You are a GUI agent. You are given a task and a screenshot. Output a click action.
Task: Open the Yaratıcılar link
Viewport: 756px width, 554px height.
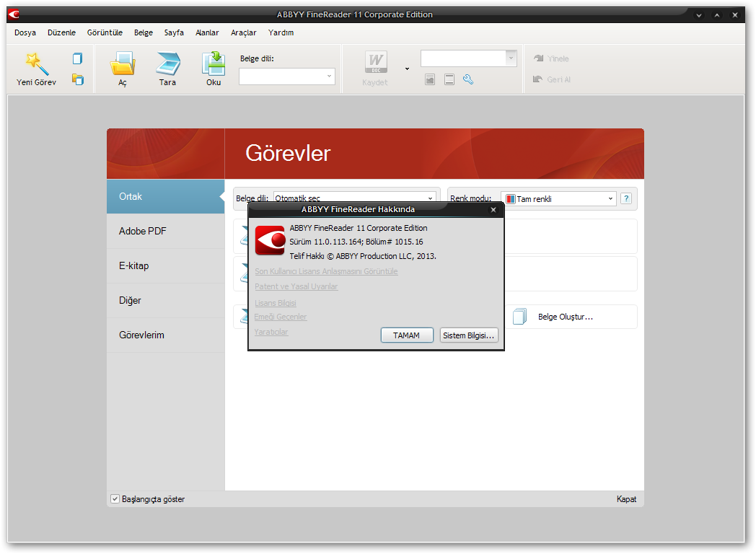[271, 333]
